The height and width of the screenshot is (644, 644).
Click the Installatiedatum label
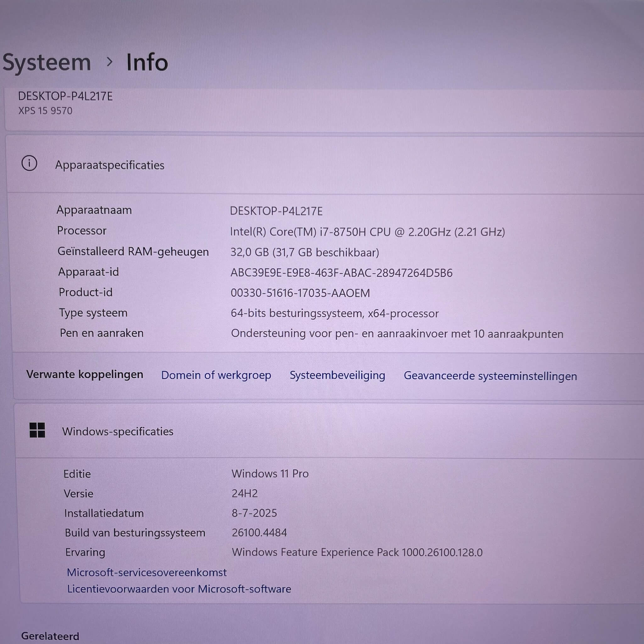104,513
